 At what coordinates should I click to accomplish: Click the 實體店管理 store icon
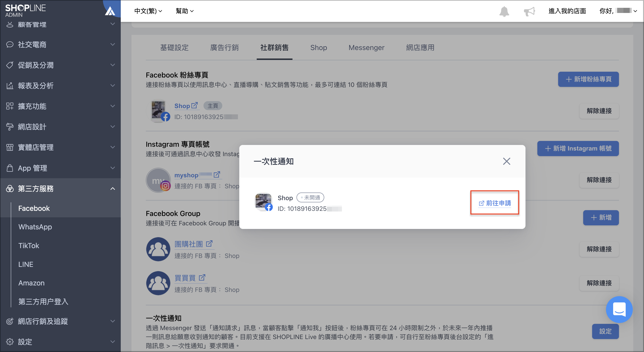(x=10, y=147)
